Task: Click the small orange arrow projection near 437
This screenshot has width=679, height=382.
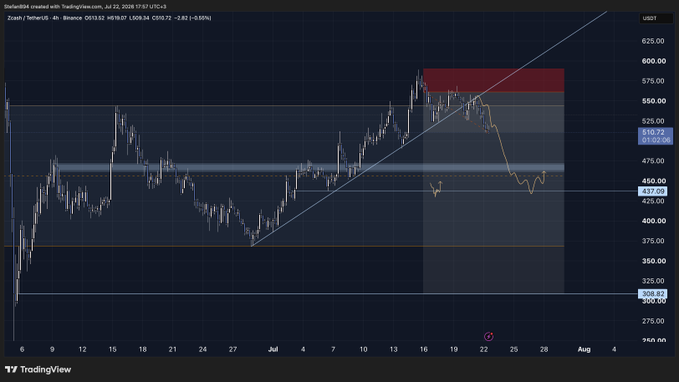Action: pos(436,189)
